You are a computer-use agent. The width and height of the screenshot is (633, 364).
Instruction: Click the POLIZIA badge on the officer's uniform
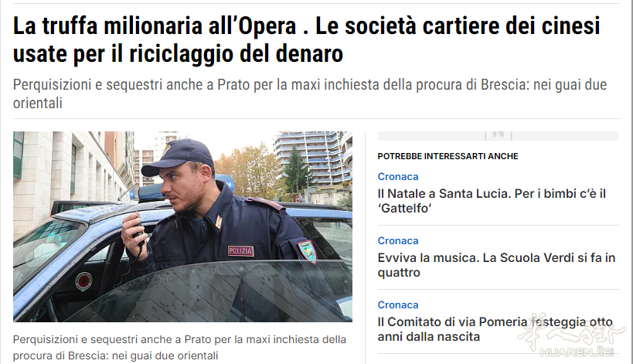(240, 251)
